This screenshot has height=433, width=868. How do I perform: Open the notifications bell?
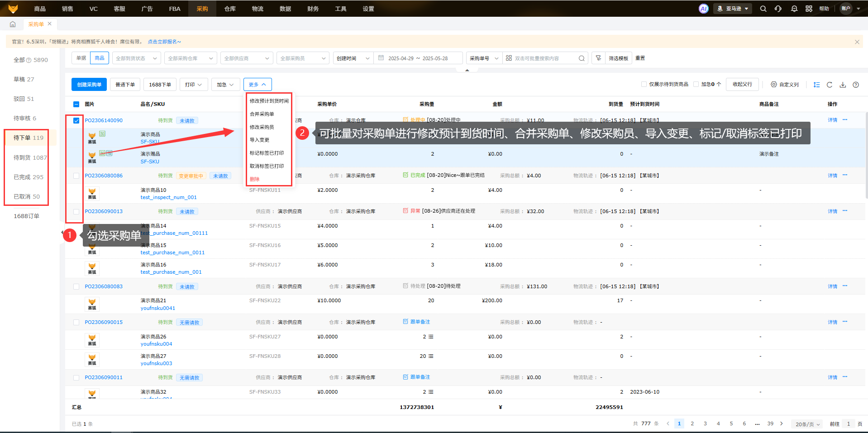click(794, 9)
